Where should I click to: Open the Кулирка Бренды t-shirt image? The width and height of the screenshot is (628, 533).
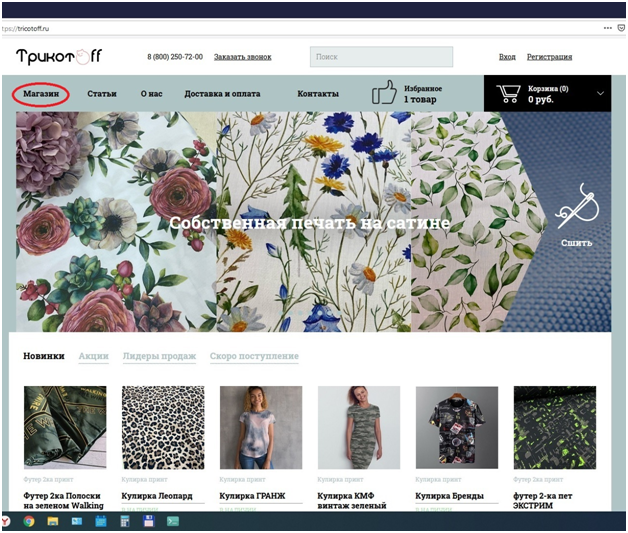click(457, 427)
